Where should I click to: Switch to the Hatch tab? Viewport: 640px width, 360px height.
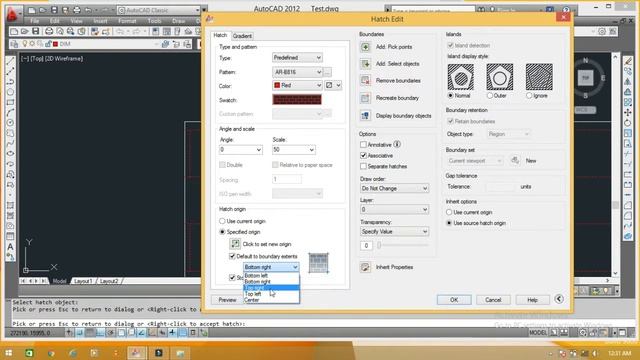point(220,36)
